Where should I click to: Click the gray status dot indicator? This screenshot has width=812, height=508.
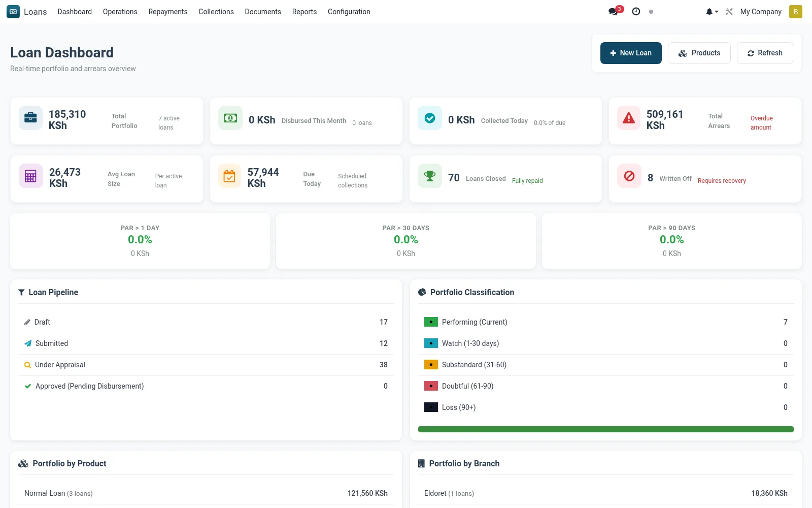click(x=651, y=12)
